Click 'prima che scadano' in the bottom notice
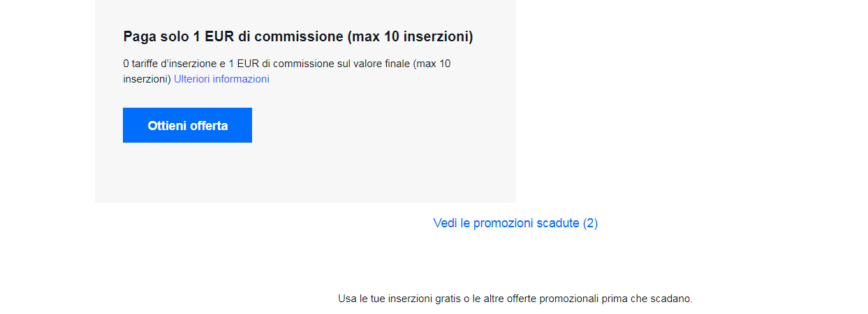Viewport: 868px width, 314px height. tap(651, 299)
